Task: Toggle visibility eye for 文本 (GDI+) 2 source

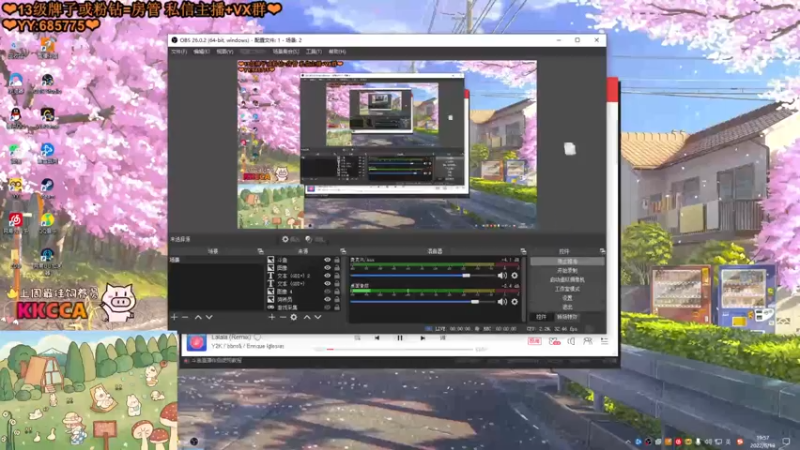Action: point(328,276)
